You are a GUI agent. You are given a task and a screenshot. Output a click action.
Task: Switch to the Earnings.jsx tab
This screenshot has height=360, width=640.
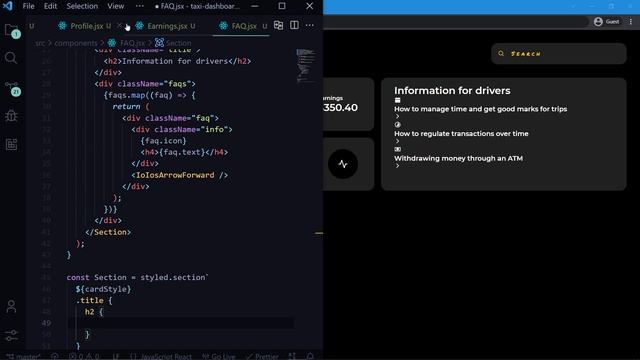tap(167, 26)
